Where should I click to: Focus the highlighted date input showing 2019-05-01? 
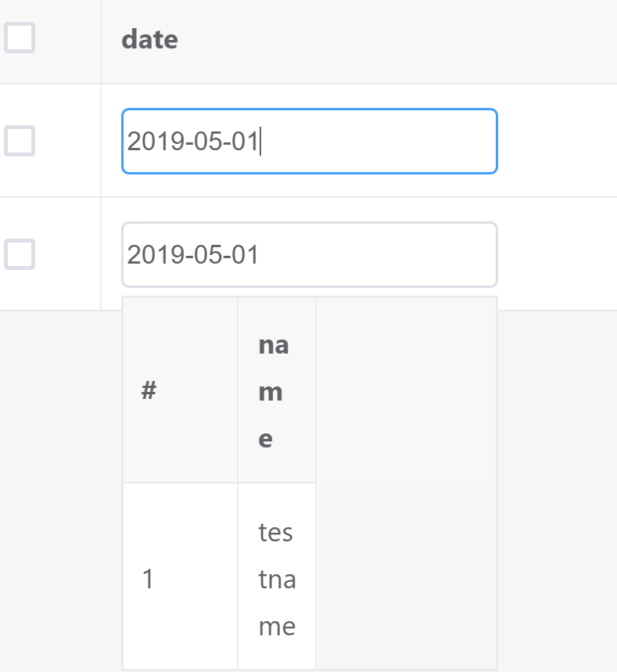309,141
